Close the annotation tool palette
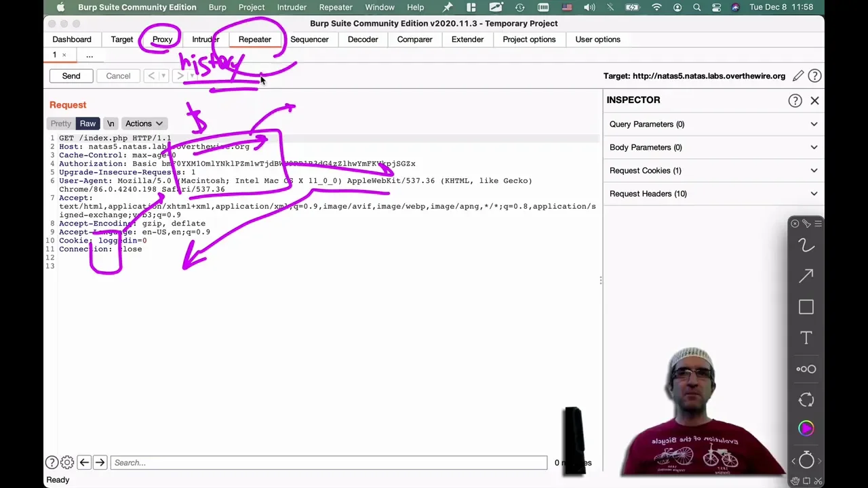The image size is (868, 488). point(795,223)
